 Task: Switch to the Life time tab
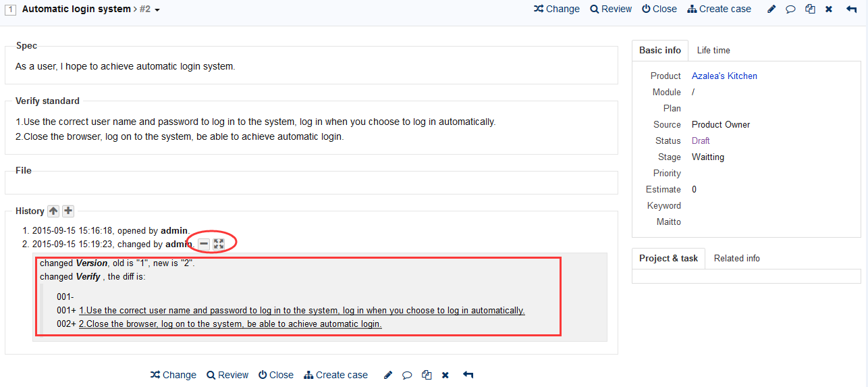click(713, 50)
